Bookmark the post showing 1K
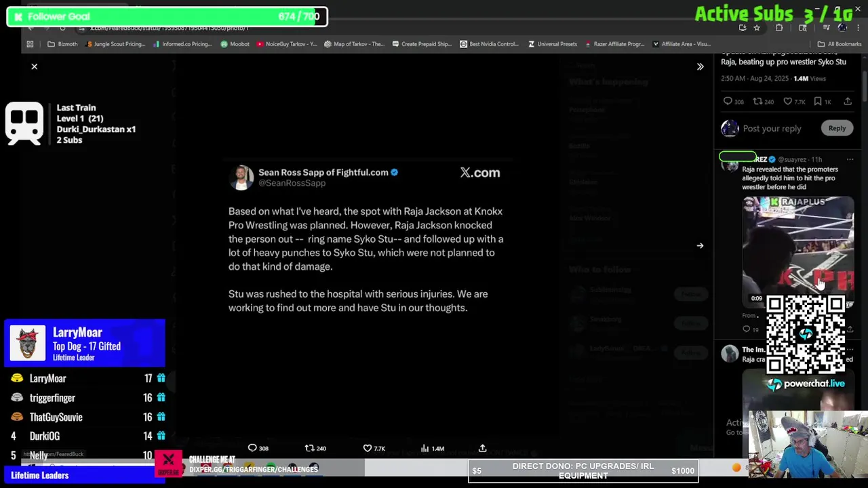Viewport: 868px width, 488px height. [817, 102]
